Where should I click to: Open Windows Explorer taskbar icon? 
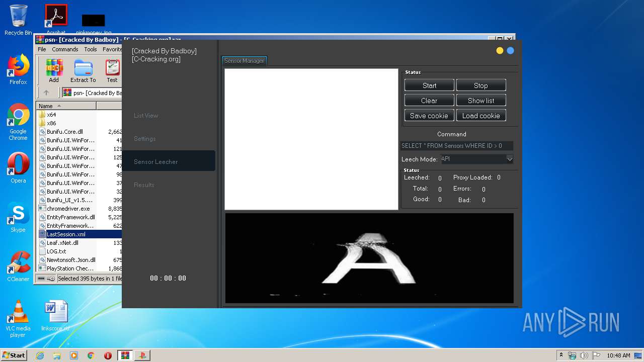57,355
